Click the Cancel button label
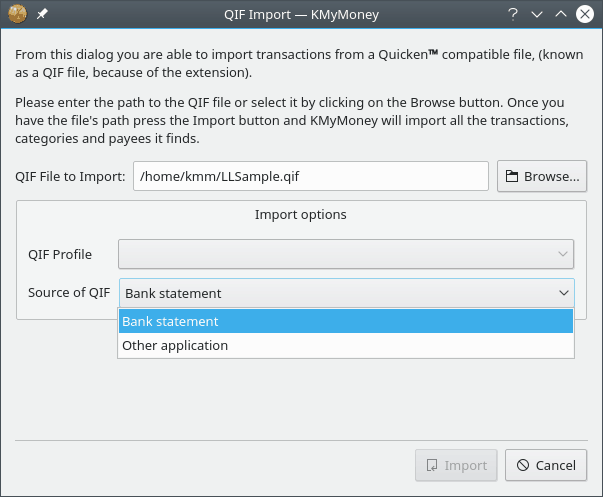The width and height of the screenshot is (603, 497). 556,465
